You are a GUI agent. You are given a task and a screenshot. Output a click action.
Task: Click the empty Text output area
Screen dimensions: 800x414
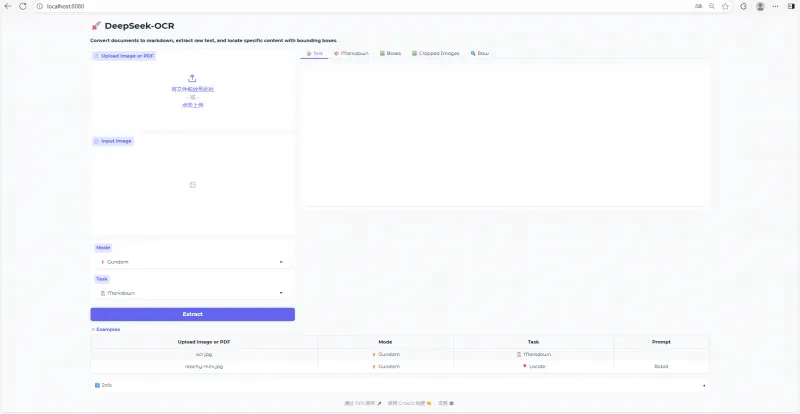[504, 136]
